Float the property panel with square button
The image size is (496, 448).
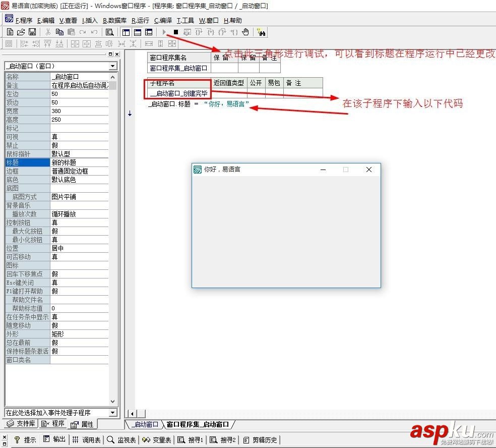tap(110, 54)
